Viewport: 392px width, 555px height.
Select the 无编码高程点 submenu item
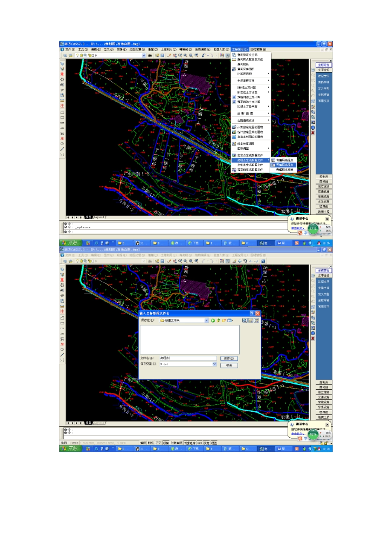tap(283, 165)
